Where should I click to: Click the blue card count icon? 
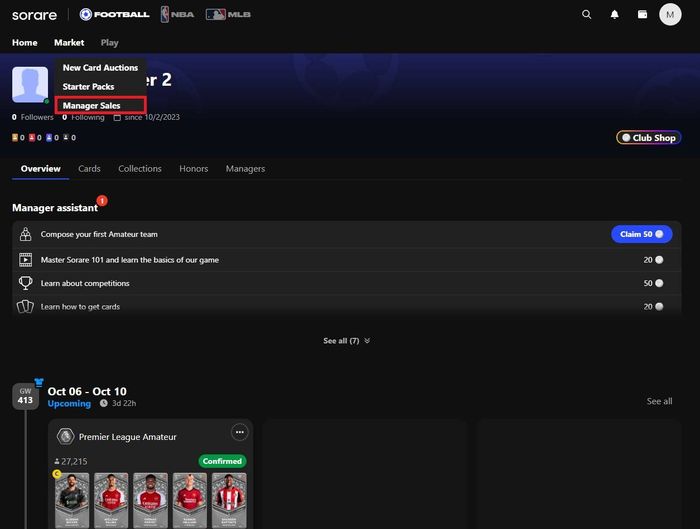click(x=49, y=137)
